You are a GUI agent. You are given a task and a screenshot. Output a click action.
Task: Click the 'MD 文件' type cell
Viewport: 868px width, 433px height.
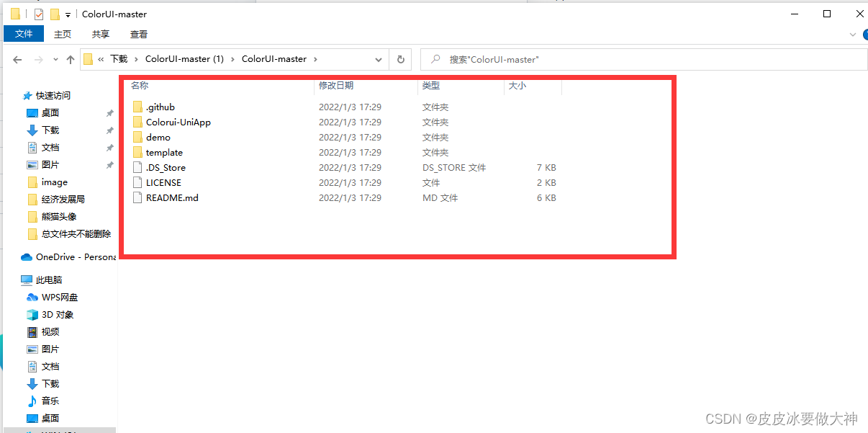click(x=440, y=198)
